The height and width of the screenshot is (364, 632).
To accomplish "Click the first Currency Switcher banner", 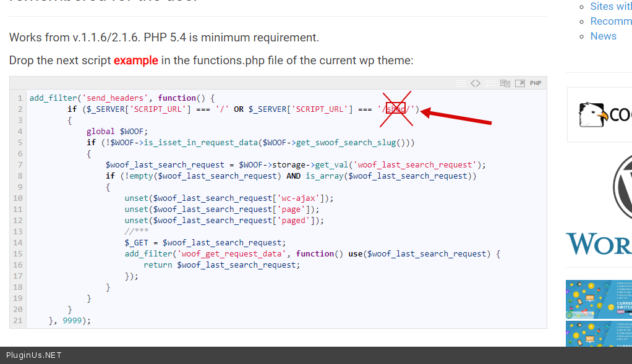I will pos(599,300).
